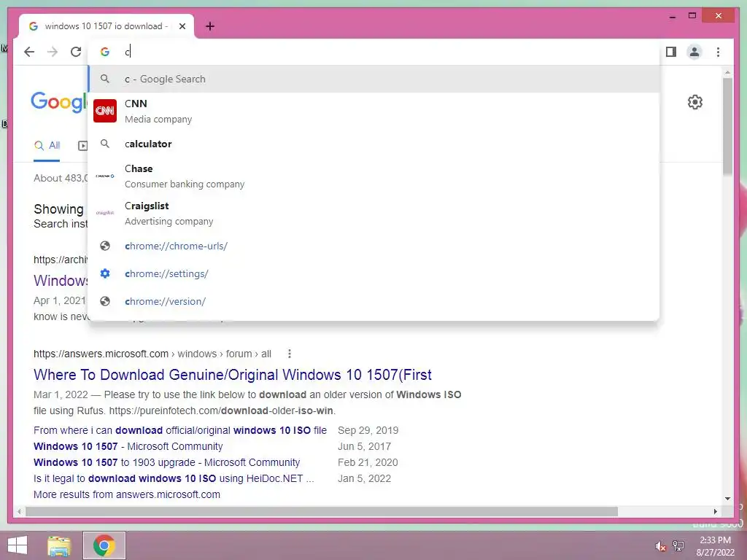Image resolution: width=747 pixels, height=560 pixels.
Task: Reload the current page
Action: click(x=76, y=52)
